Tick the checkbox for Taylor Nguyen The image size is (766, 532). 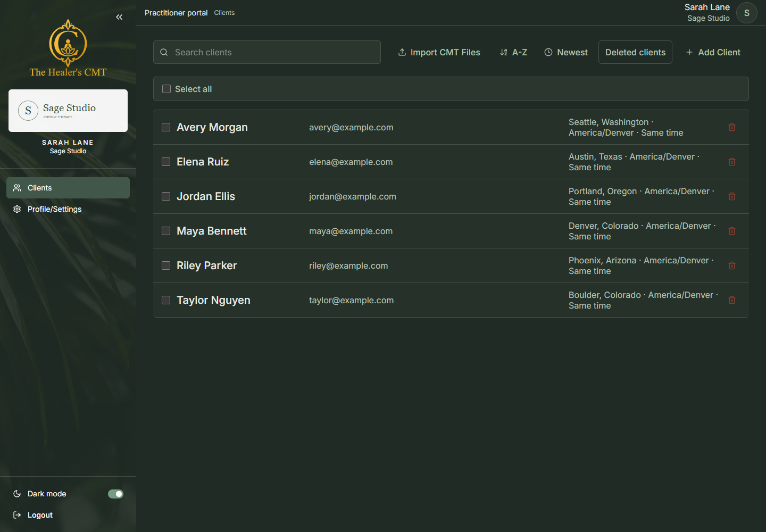(166, 300)
